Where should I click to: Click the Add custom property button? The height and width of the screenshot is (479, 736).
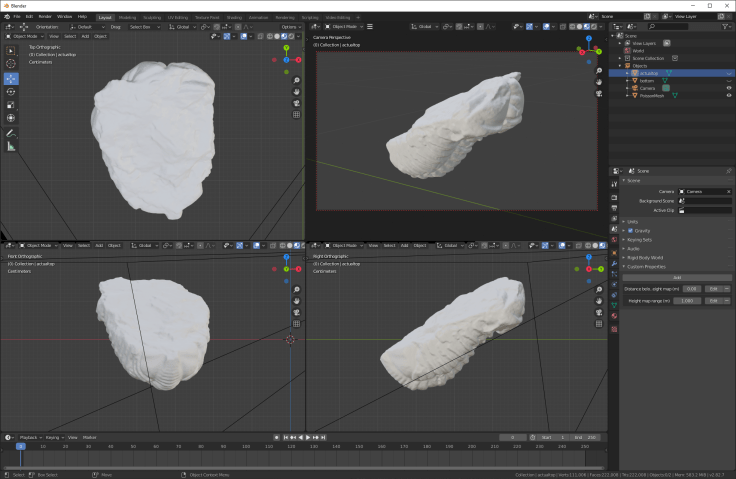[676, 277]
